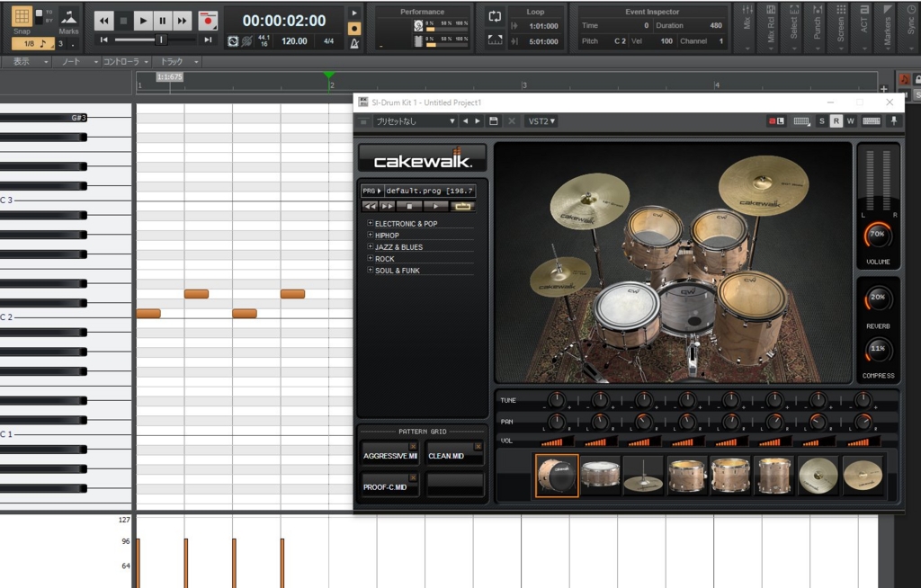Screen dimensions: 921x588
Task: Open the PRG program menu
Action: [x=371, y=191]
